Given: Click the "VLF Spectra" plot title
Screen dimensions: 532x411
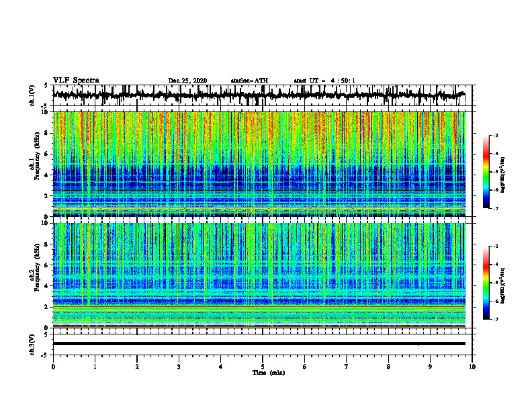Looking at the screenshot, I should (x=77, y=81).
